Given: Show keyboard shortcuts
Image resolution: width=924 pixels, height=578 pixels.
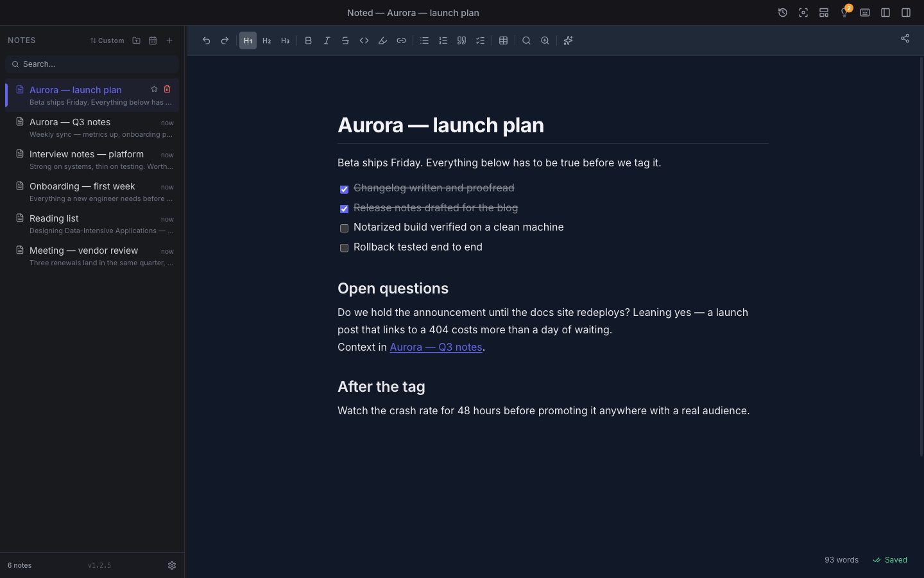Looking at the screenshot, I should 865,13.
